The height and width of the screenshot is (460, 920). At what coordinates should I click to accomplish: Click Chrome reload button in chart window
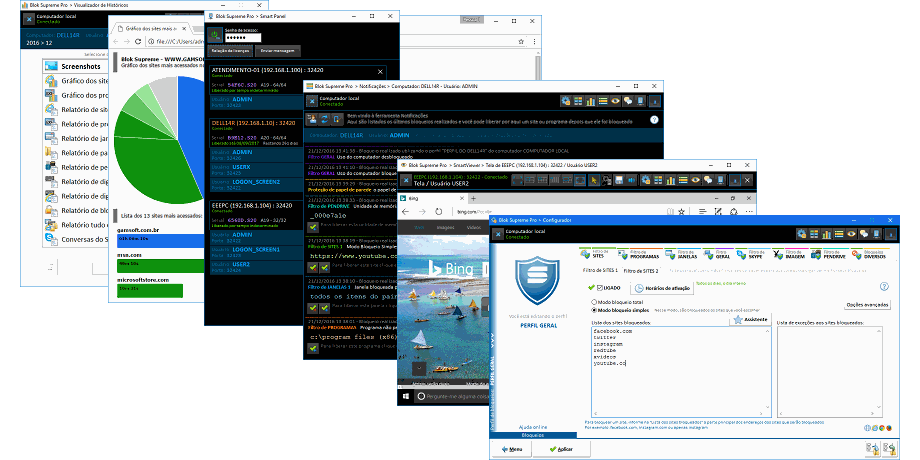[138, 42]
